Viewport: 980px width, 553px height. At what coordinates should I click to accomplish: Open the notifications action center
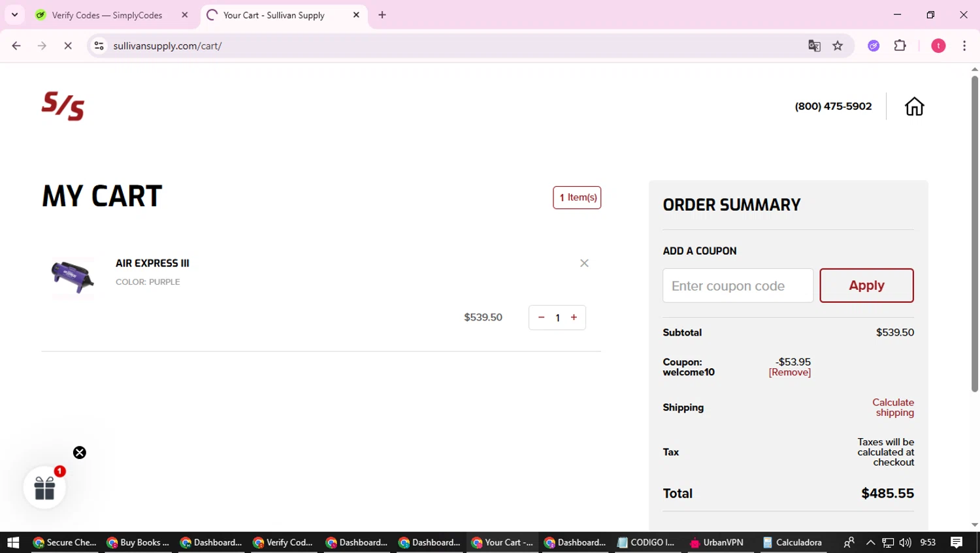tap(956, 543)
